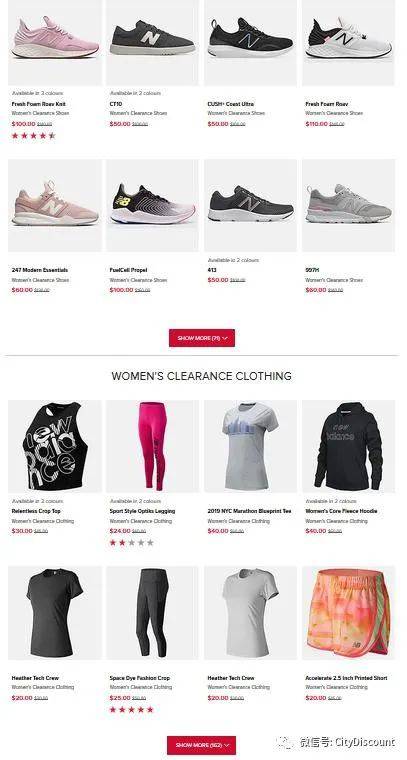Open the 413 shoe product link

[x=212, y=269]
